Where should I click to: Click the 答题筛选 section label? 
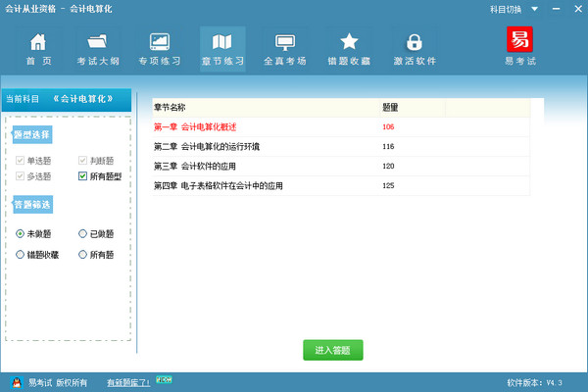coord(32,205)
